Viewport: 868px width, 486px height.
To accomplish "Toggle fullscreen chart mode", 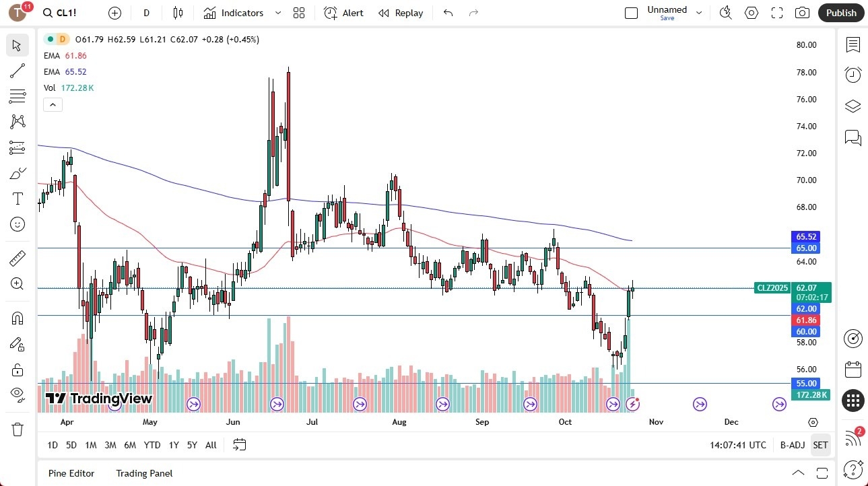I will 776,12.
